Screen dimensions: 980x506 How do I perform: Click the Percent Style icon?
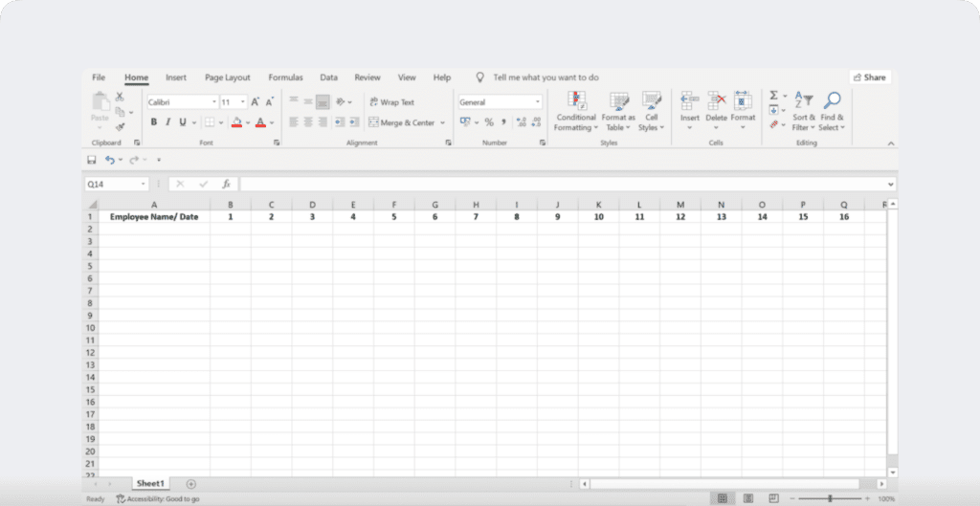[489, 122]
